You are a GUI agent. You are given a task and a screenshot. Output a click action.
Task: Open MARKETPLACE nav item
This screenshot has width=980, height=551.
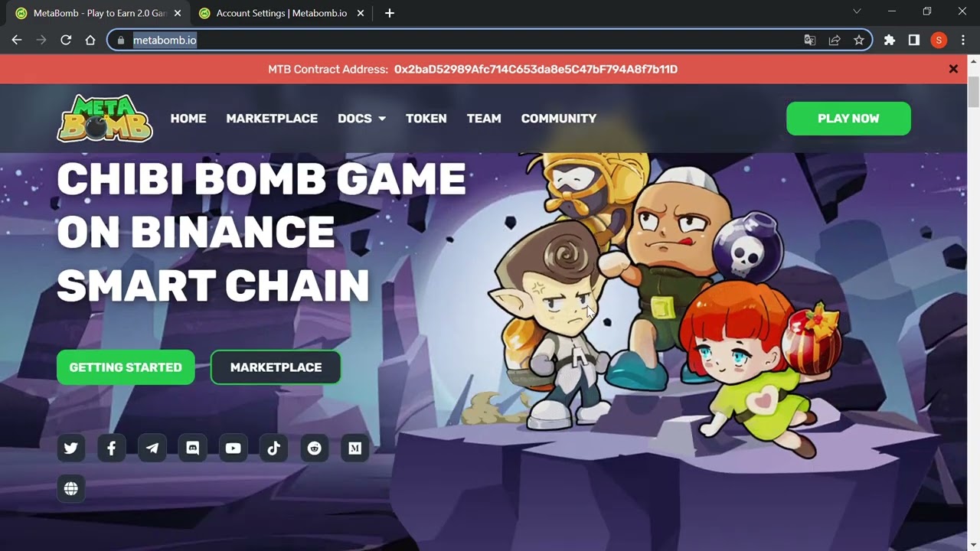click(272, 119)
